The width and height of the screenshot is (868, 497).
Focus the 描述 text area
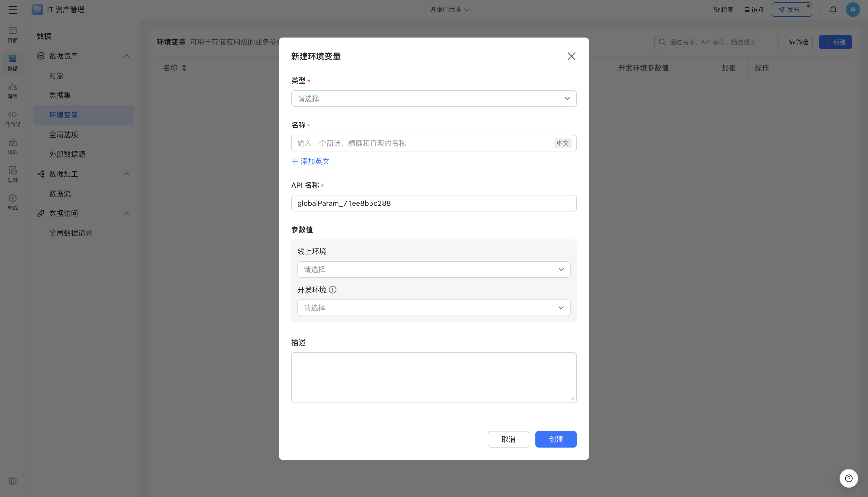pos(434,378)
